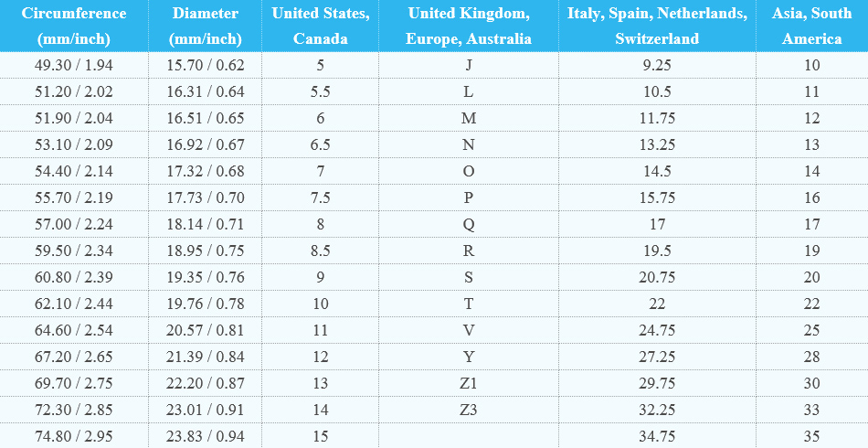The image size is (868, 448).
Task: Click circumference cell 49.30 / 1.94
Action: (74, 66)
